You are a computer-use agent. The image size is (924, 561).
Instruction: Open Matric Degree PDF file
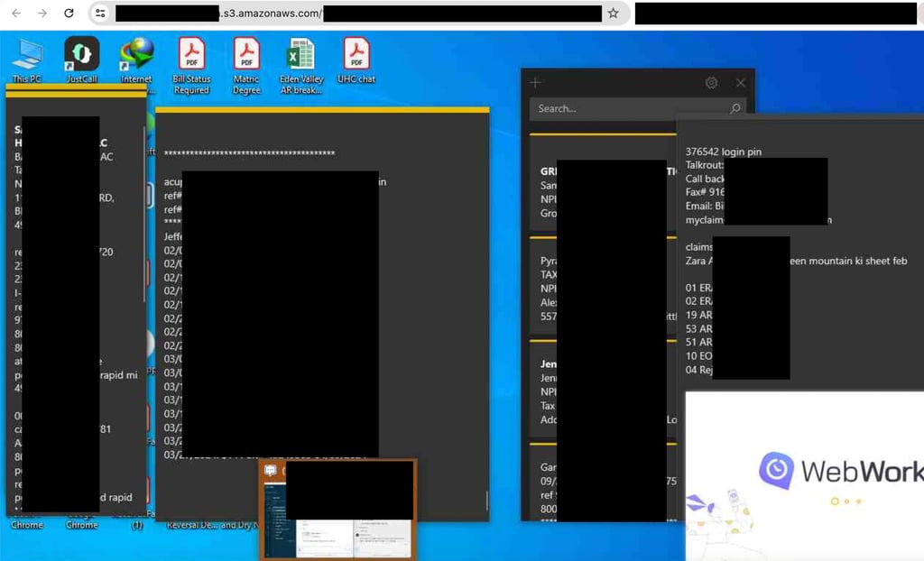(246, 66)
